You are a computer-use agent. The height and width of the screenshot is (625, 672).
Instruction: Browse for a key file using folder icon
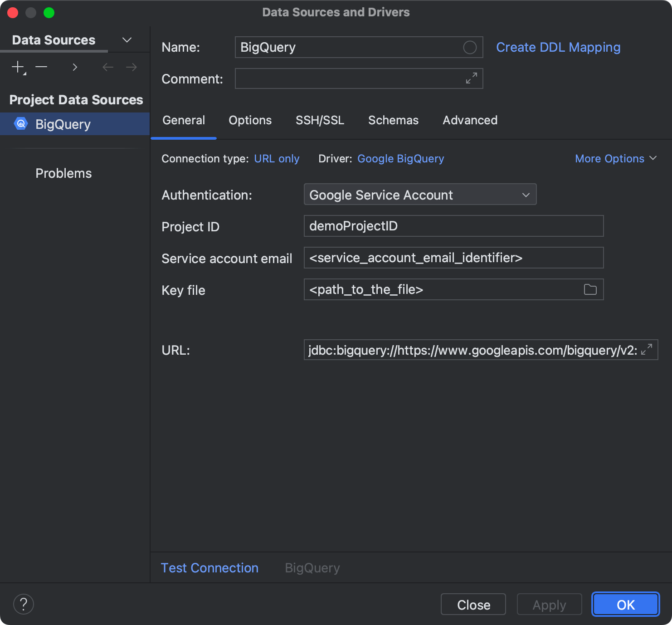pos(590,289)
